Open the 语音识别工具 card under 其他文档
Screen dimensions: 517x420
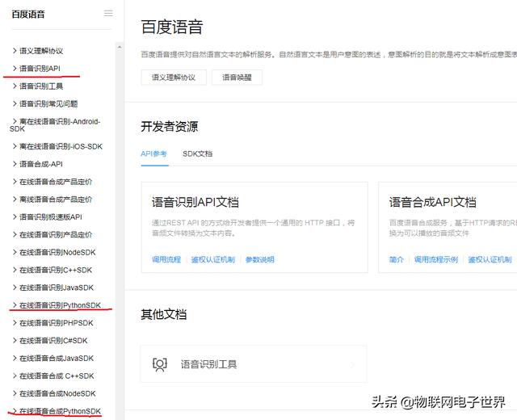[x=254, y=364]
